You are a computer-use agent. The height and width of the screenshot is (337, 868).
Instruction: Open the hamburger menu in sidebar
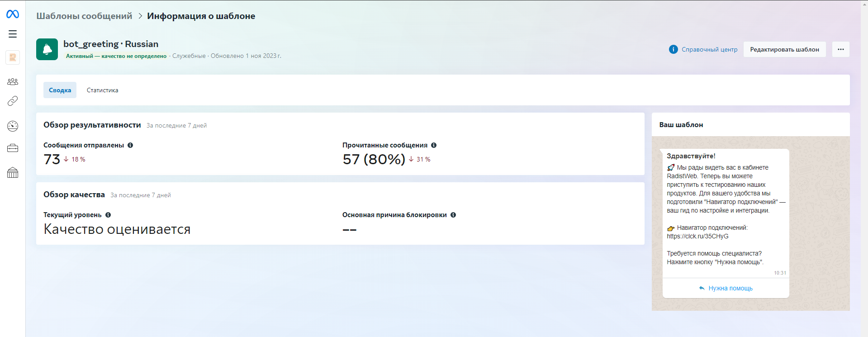tap(13, 34)
